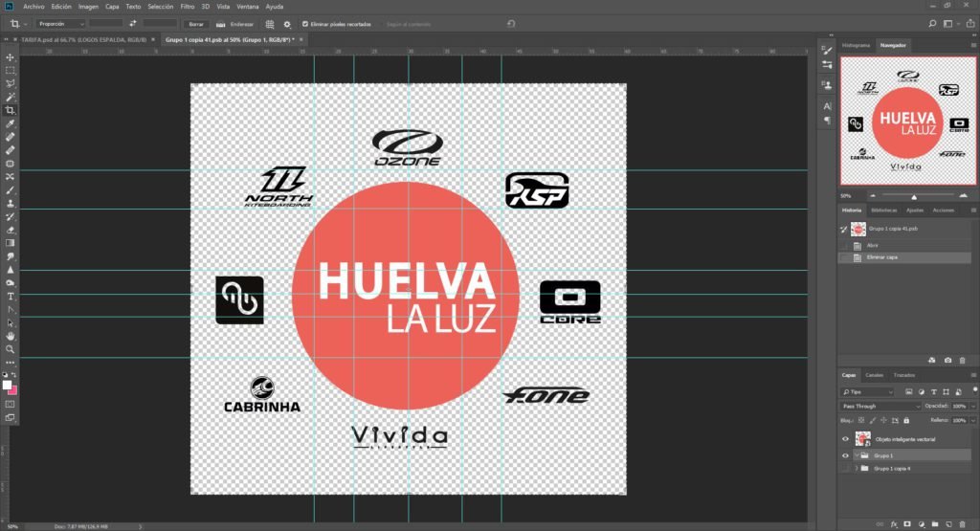Screen dimensions: 980x531
Task: Click the foreground color swatch
Action: 7,385
